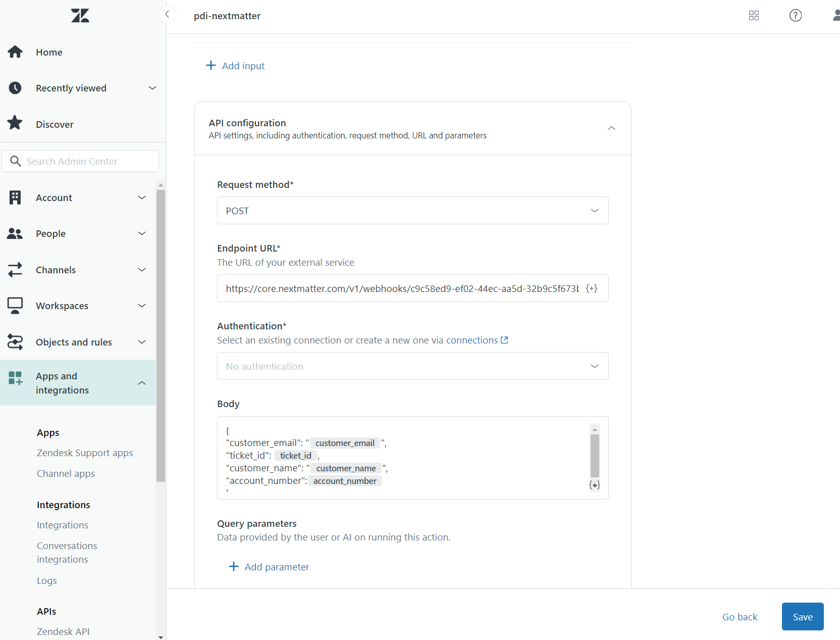The width and height of the screenshot is (840, 640).
Task: Click the People group icon
Action: point(15,233)
